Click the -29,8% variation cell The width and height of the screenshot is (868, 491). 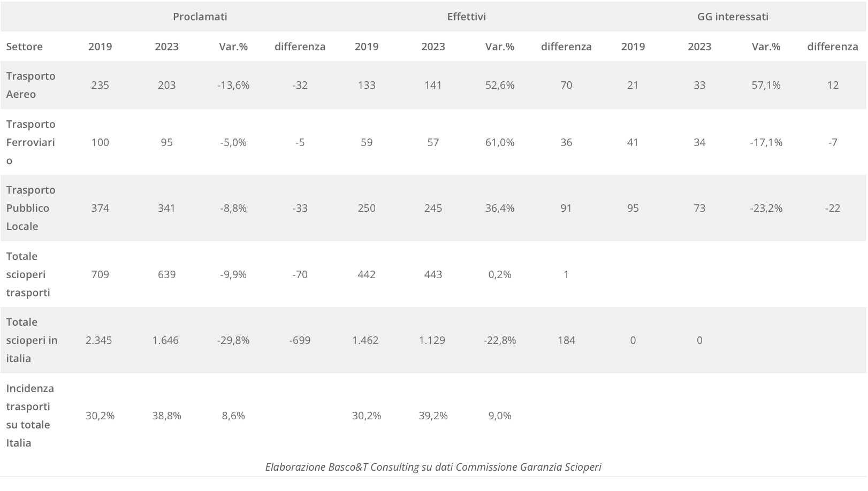click(x=233, y=340)
